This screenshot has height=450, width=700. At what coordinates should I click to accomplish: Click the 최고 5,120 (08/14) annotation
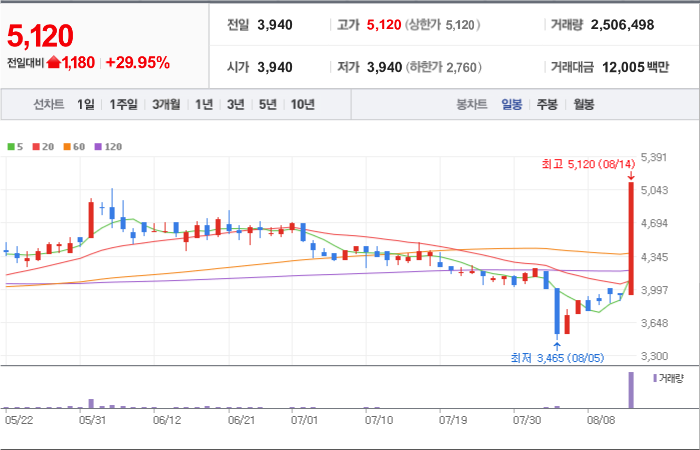588,164
